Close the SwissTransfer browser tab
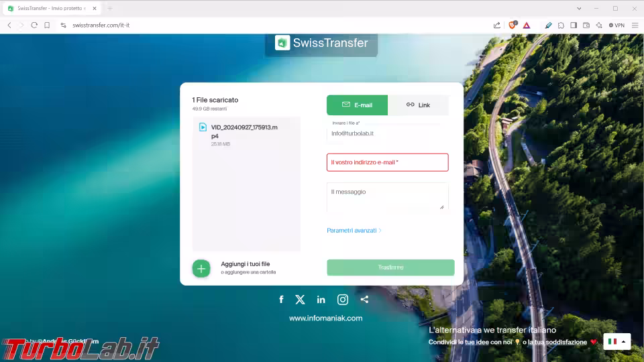 pyautogui.click(x=95, y=8)
